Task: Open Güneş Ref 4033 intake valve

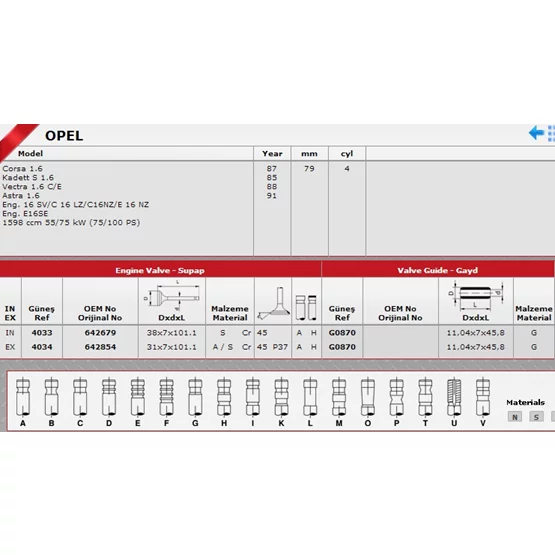Action: coord(42,333)
